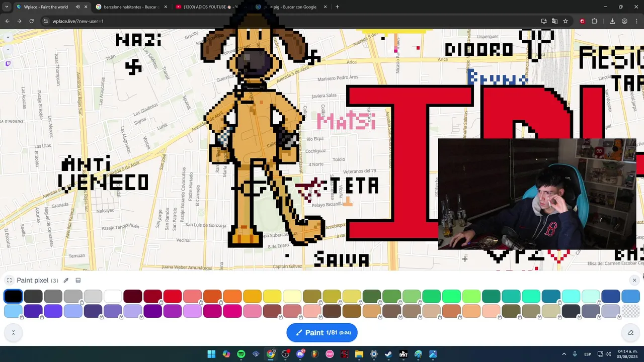Click the 'Marinero Pedro Aros' street label
Image resolution: width=644 pixels, height=362 pixels.
coord(338,78)
